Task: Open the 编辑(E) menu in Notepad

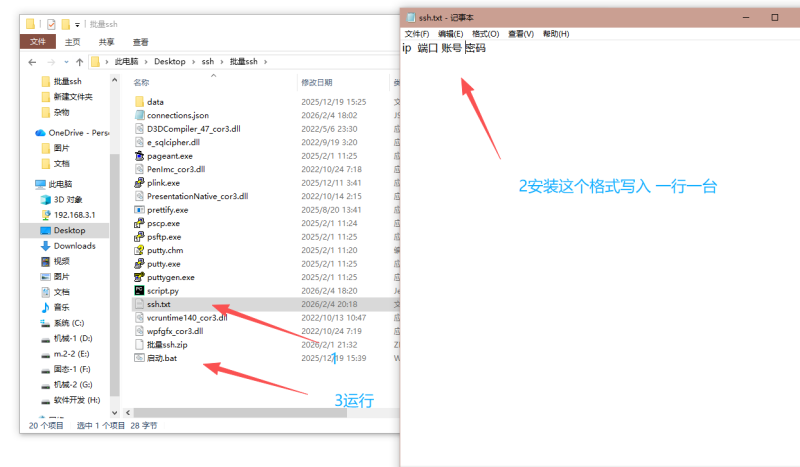Action: (451, 34)
